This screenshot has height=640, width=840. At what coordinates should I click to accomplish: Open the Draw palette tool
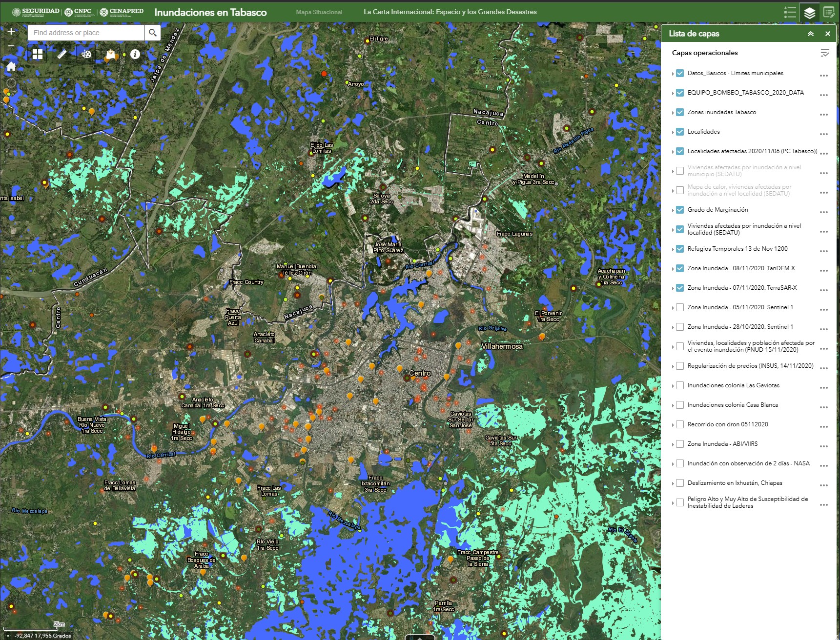click(x=86, y=54)
